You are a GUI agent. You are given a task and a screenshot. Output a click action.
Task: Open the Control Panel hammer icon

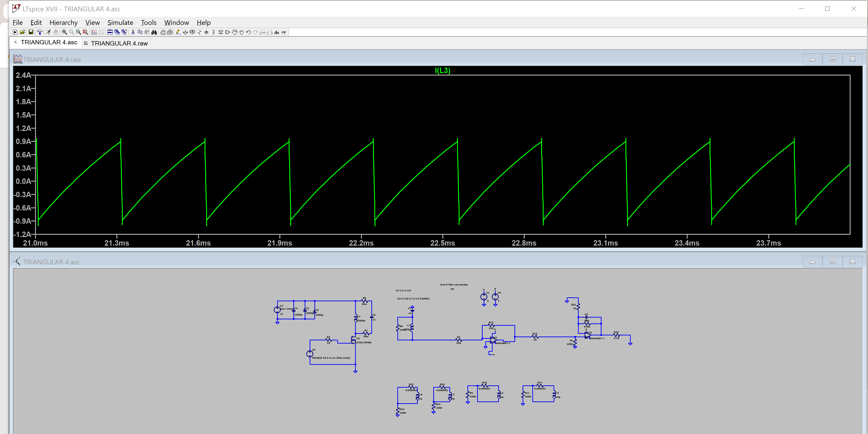(40, 32)
